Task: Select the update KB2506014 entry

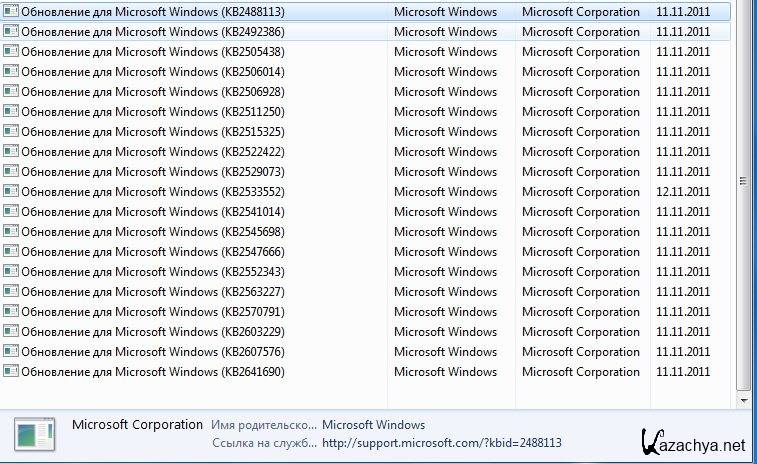Action: click(152, 72)
